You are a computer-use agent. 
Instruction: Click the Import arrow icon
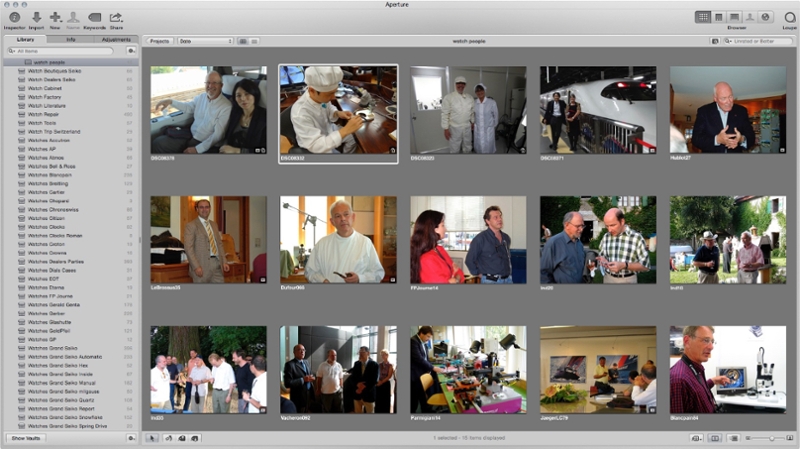click(36, 17)
